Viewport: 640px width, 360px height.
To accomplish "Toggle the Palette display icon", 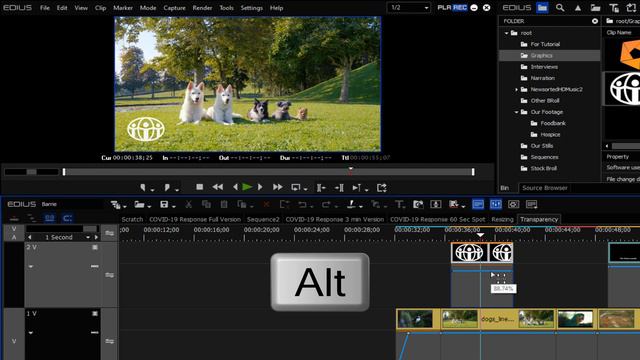I will [x=496, y=204].
